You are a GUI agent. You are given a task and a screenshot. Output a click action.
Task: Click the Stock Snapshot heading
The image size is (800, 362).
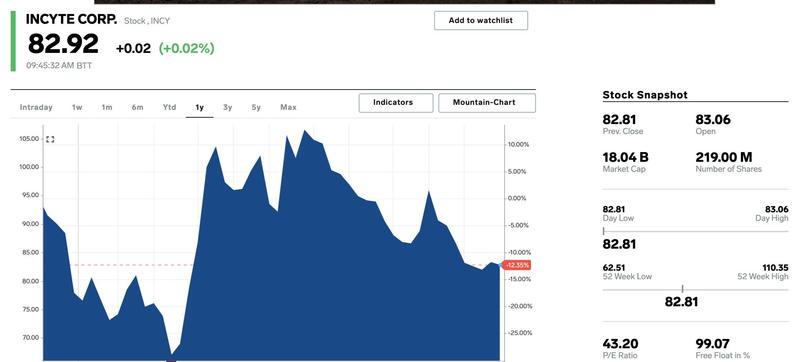645,95
